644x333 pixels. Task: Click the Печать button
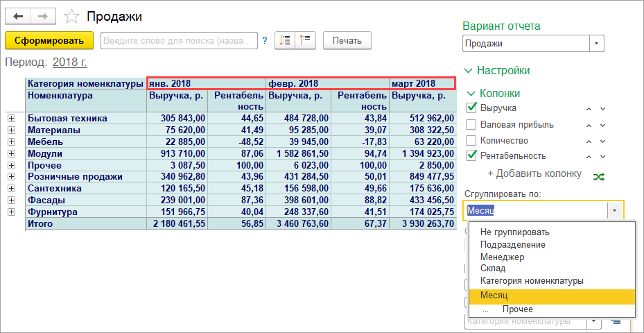pyautogui.click(x=347, y=41)
